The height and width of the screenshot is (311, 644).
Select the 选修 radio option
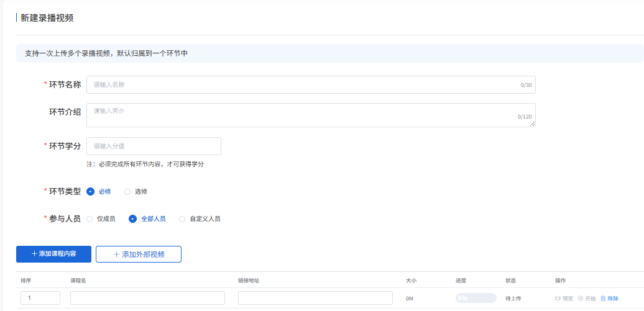[127, 191]
